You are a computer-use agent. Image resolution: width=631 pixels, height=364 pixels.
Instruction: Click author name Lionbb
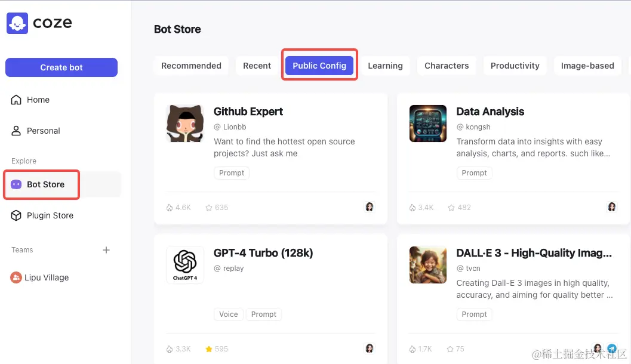(x=235, y=127)
